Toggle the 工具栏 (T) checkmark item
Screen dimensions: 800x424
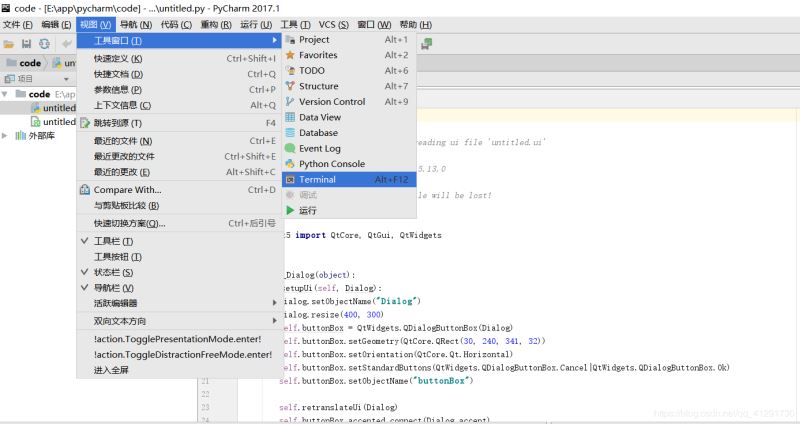click(x=180, y=241)
